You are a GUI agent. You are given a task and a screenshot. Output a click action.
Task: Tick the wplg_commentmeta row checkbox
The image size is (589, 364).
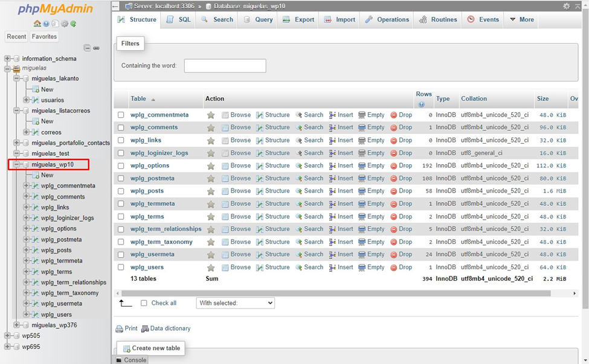tap(121, 115)
